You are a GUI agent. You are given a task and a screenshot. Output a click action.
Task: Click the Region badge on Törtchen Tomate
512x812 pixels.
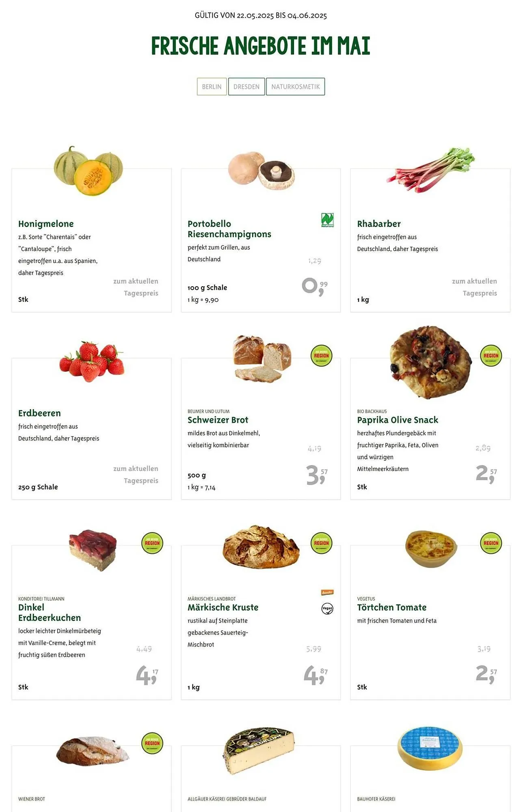point(490,543)
